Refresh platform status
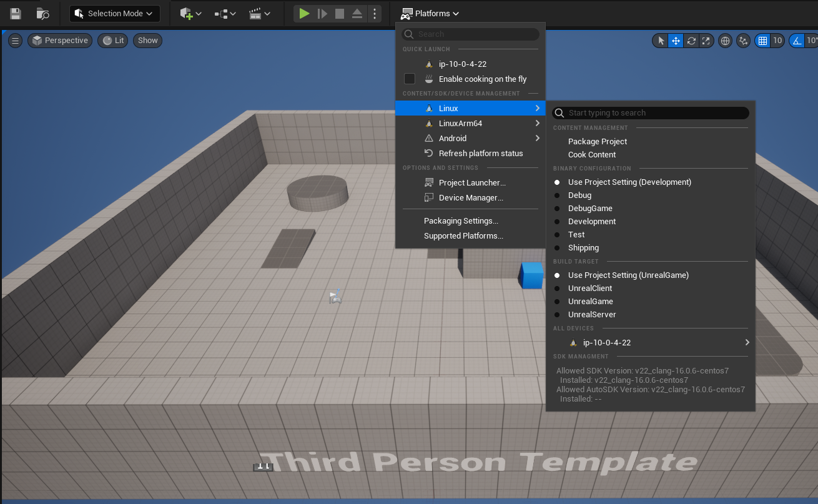The image size is (818, 504). tap(470, 153)
